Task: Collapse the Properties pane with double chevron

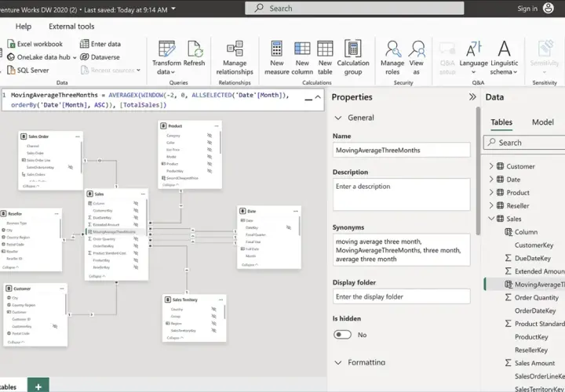Action: (x=472, y=97)
